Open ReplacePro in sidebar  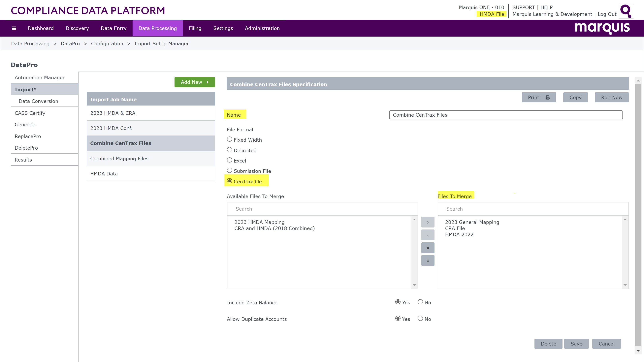[x=45, y=136]
